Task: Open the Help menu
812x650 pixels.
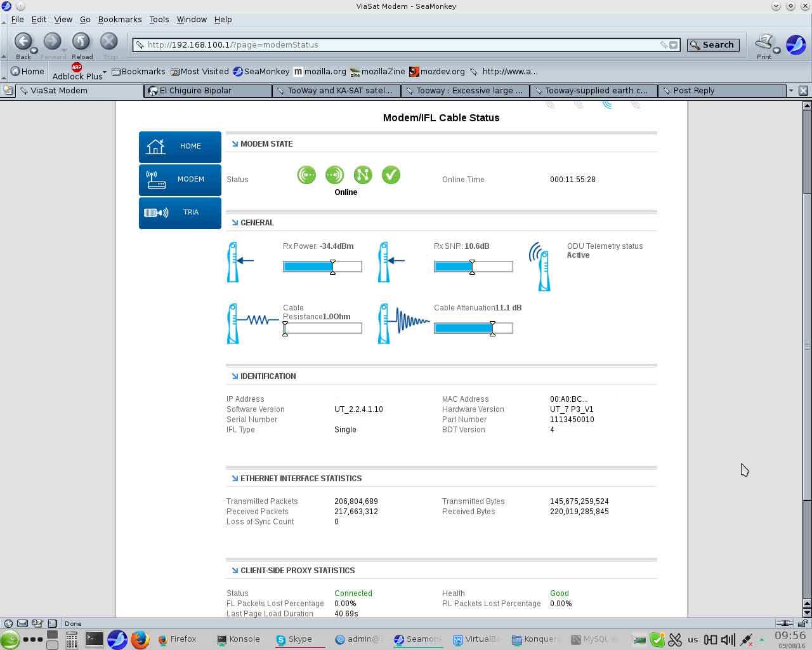Action: coord(223,19)
